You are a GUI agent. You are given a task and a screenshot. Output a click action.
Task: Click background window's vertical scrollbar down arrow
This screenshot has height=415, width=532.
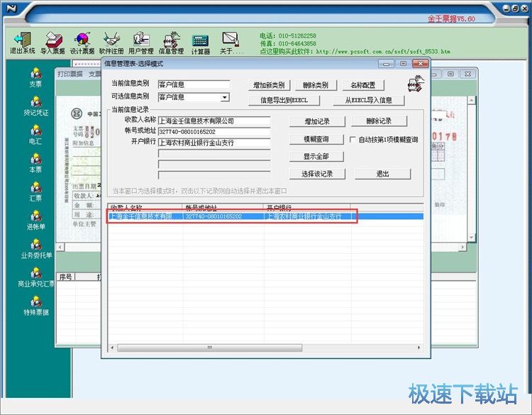471,237
